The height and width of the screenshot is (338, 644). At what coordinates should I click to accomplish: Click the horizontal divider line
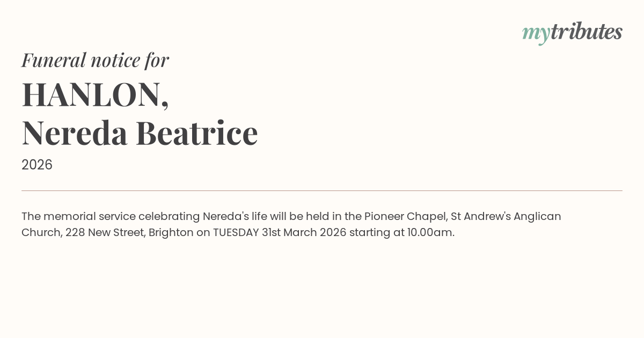[x=322, y=190]
